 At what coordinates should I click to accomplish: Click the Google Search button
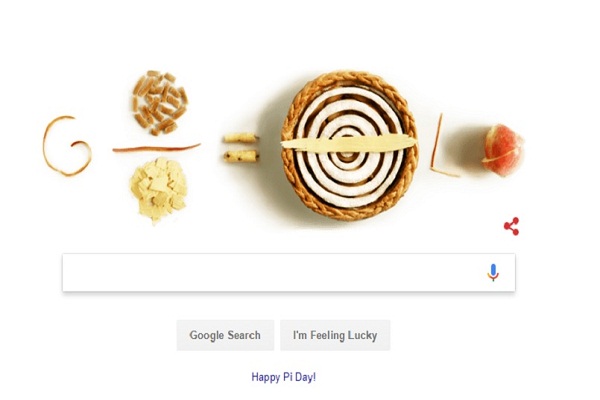[x=225, y=335]
